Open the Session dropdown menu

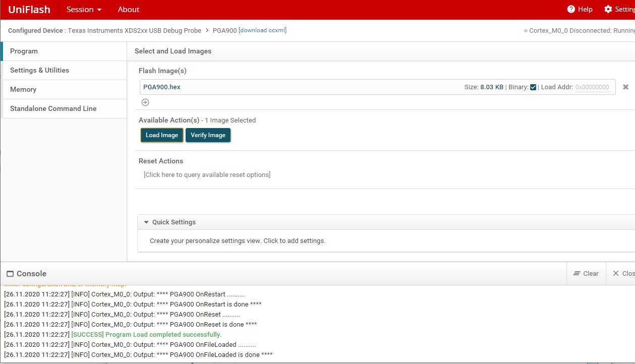pos(84,10)
